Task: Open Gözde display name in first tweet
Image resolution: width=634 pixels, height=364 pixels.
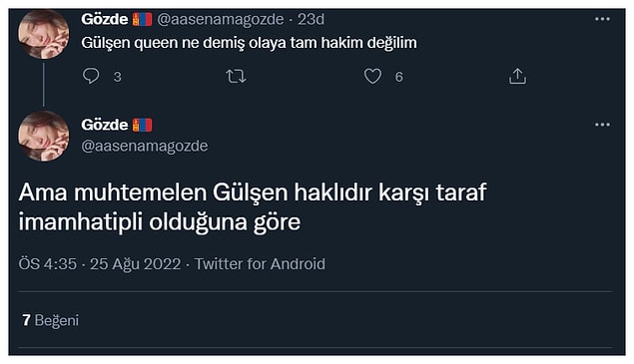Action: (x=104, y=19)
